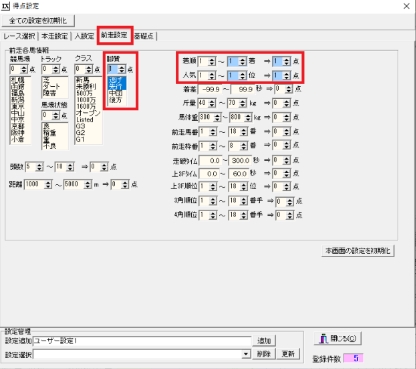Select 逃げ in the 脚質 list
416x369 pixels.
click(117, 80)
